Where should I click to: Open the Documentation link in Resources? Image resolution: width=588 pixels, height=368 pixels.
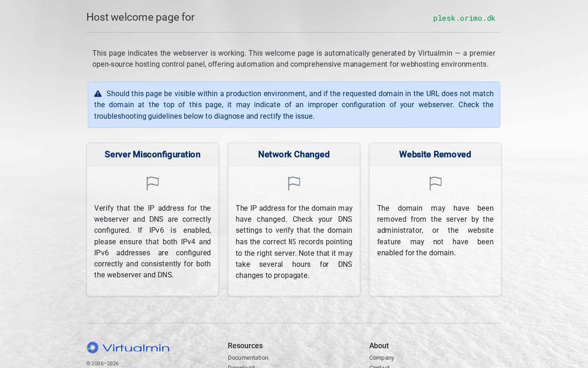click(x=248, y=358)
